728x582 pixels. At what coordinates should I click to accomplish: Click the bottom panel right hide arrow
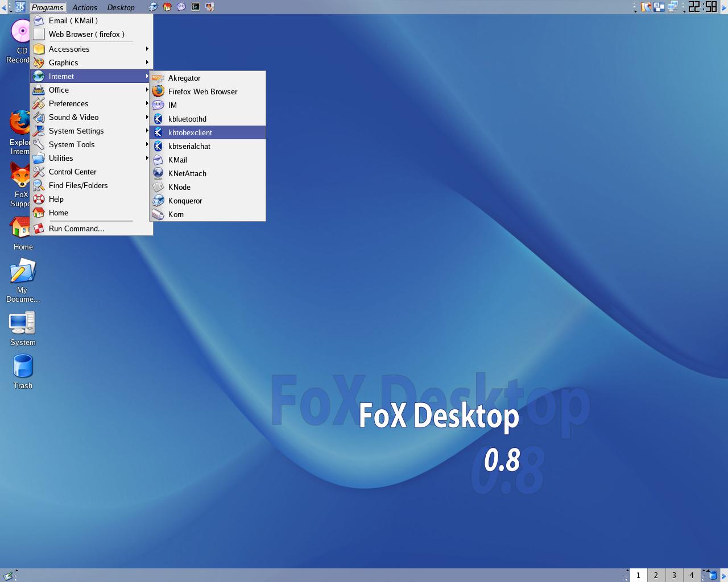[x=724, y=575]
